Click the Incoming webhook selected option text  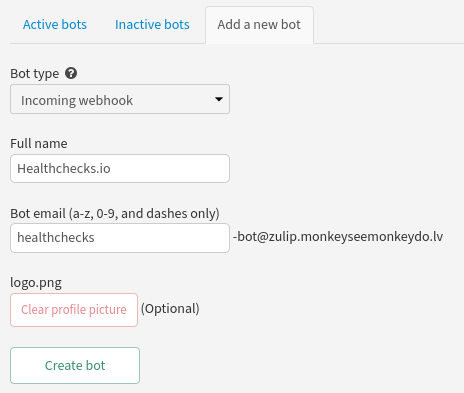(x=77, y=100)
